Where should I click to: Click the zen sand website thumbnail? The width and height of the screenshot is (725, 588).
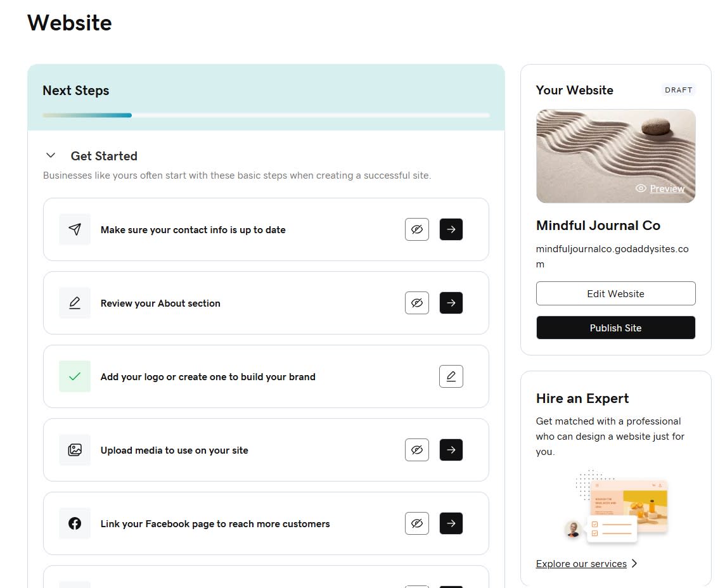pyautogui.click(x=615, y=156)
